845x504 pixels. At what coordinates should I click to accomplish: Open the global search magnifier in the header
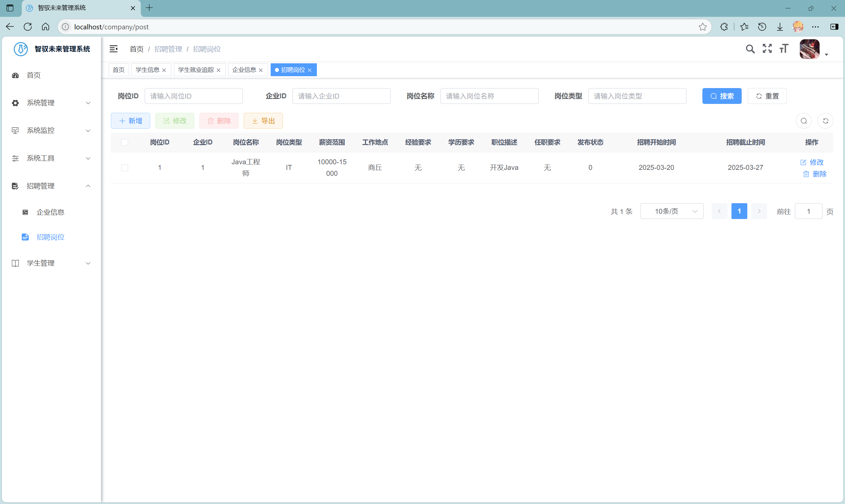[x=751, y=49]
